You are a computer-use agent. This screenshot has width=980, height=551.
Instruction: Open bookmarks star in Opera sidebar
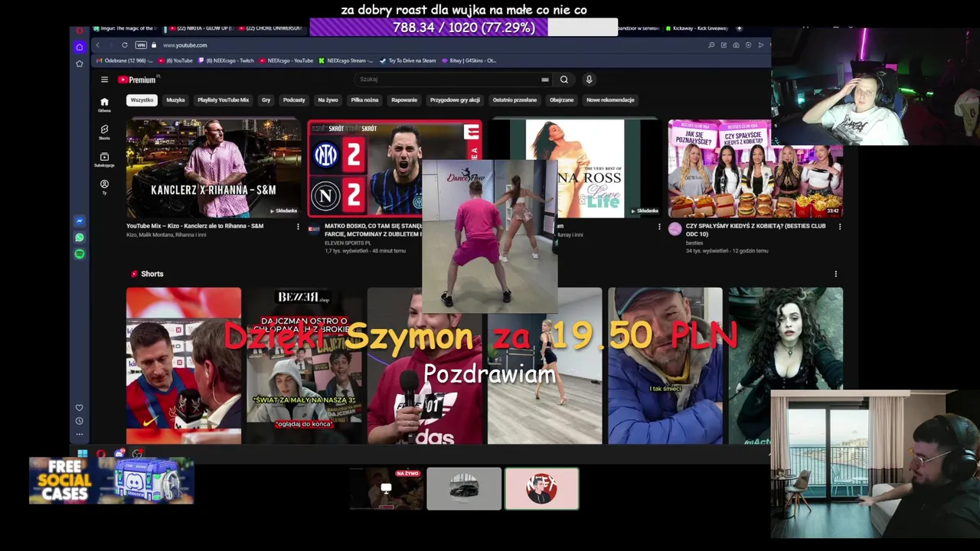pyautogui.click(x=79, y=64)
